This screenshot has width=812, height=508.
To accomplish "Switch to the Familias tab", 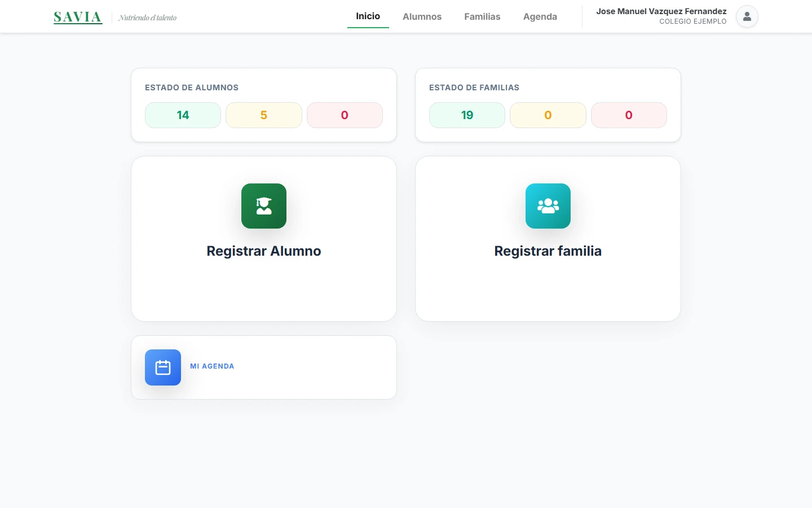I will (x=482, y=16).
